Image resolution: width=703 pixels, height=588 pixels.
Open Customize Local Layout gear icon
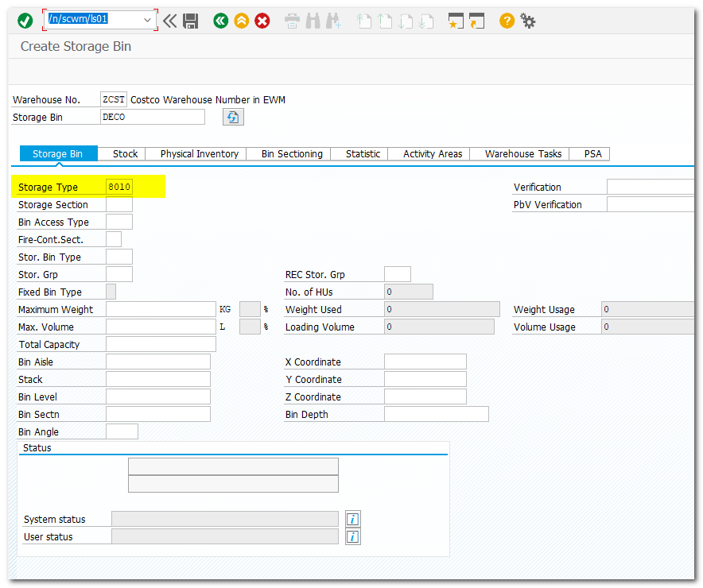point(528,21)
